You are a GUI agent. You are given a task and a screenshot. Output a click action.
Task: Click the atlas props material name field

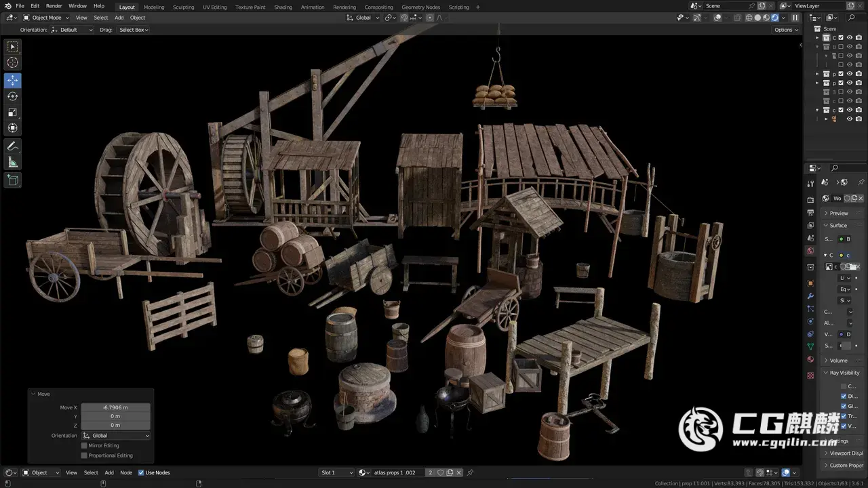[x=397, y=472]
